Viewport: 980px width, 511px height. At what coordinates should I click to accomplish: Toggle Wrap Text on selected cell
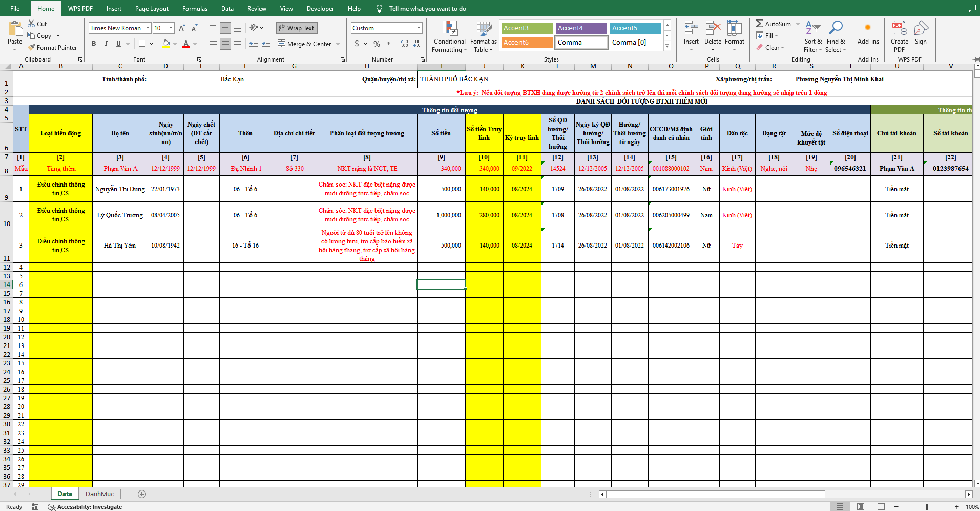[297, 28]
